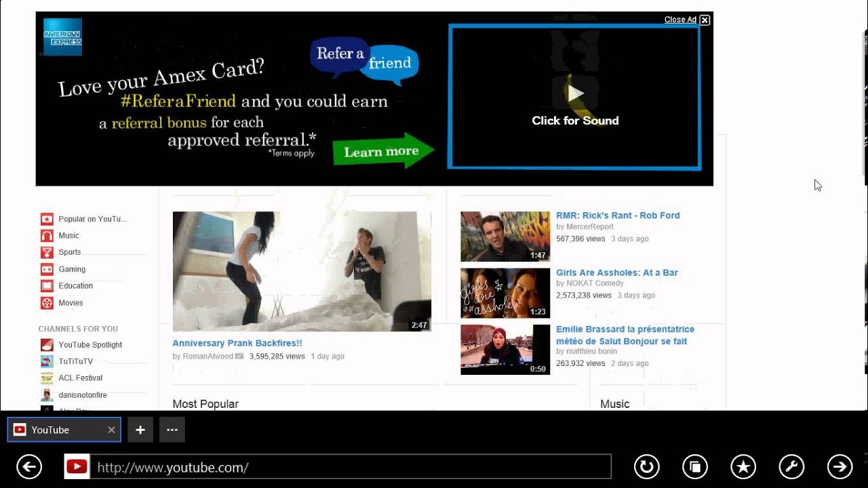
Task: Open the Gaming category icon
Action: [47, 269]
